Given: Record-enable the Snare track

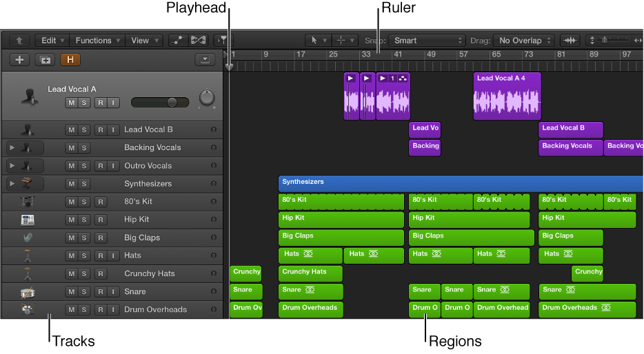Looking at the screenshot, I should click(x=101, y=291).
